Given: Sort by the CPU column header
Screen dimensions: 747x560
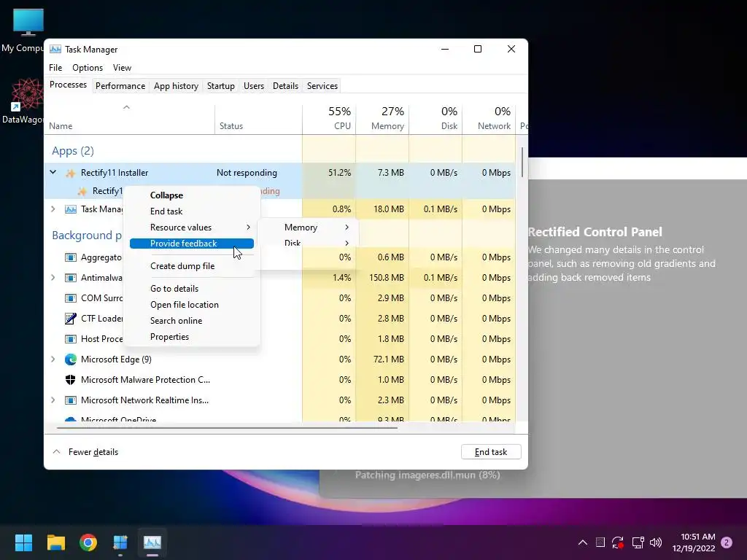Looking at the screenshot, I should click(x=329, y=119).
